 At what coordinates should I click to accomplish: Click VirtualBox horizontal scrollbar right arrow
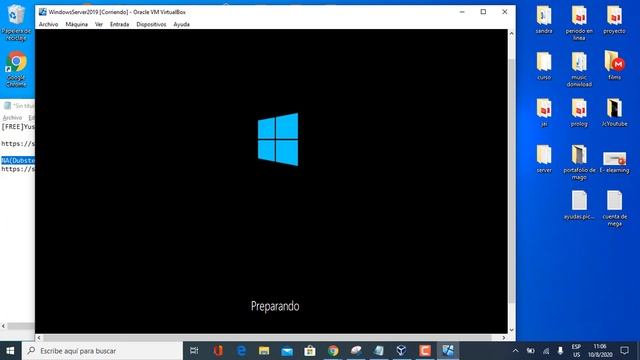tap(504, 338)
